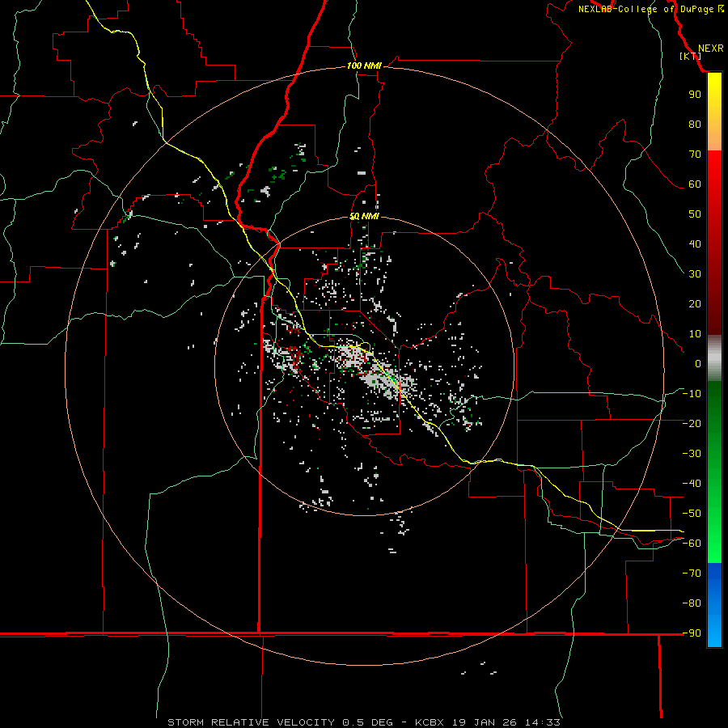Click the "-60" value on velocity scale
The image size is (728, 728).
pos(692,544)
